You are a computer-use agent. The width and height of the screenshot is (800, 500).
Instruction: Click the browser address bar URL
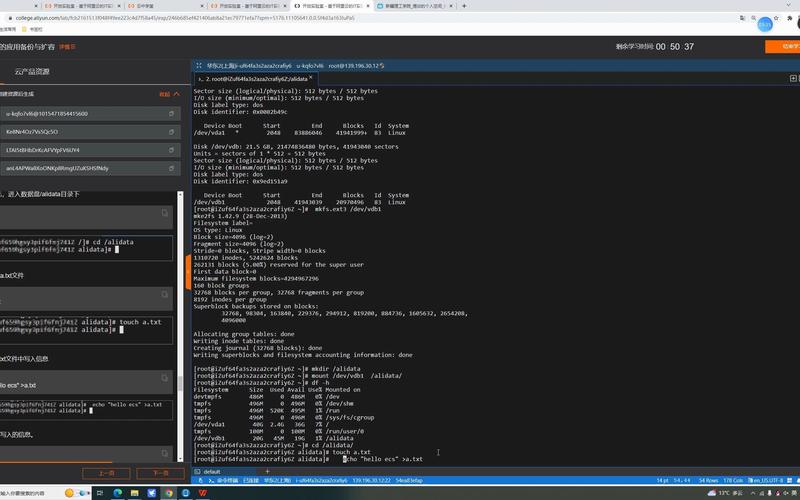300,17
